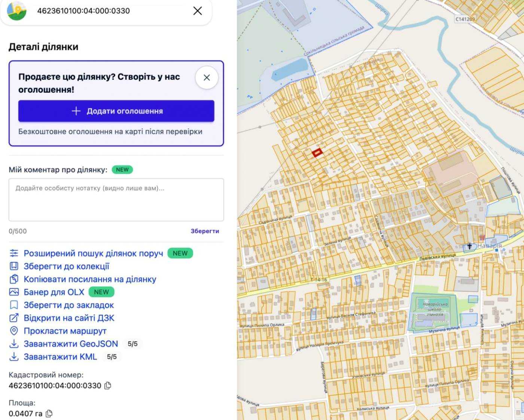Click the external link icon for ДЗК site
Screen dimensions: 524x420
[x=14, y=318]
